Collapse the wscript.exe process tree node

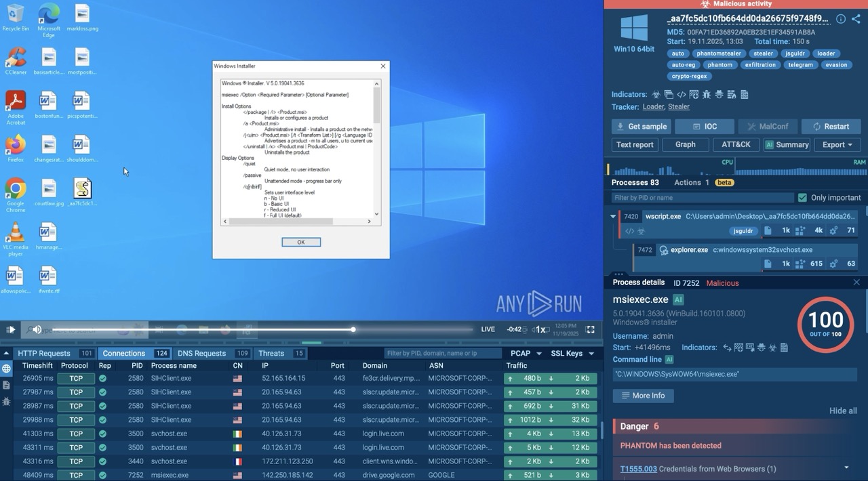[613, 217]
